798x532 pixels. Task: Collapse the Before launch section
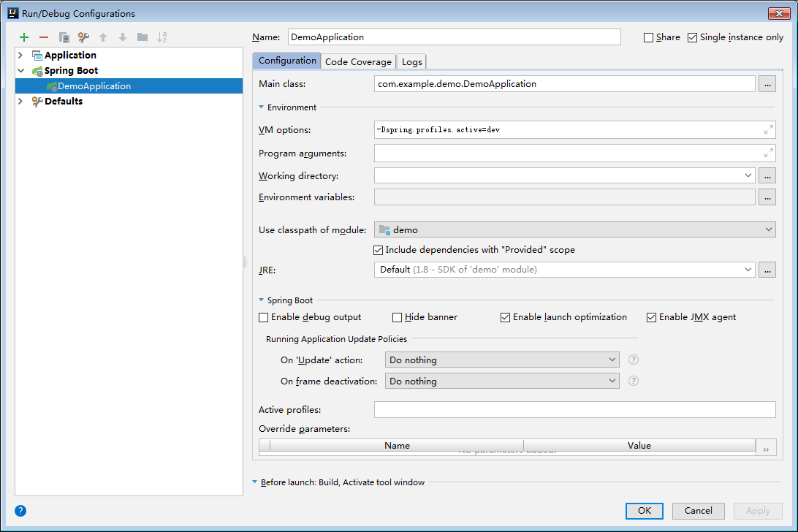tap(255, 482)
